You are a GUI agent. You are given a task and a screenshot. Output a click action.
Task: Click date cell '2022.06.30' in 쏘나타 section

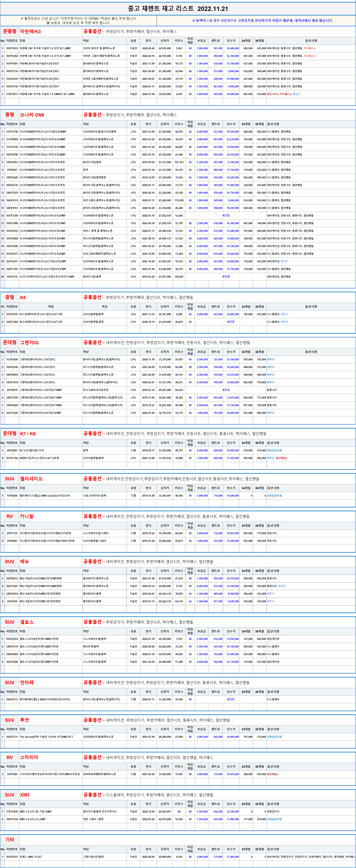[148, 223]
